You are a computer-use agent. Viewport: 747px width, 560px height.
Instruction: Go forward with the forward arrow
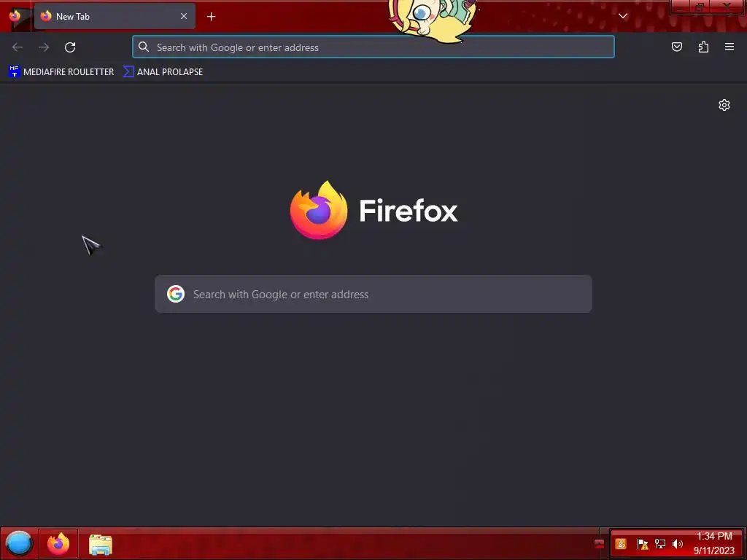pyautogui.click(x=44, y=47)
